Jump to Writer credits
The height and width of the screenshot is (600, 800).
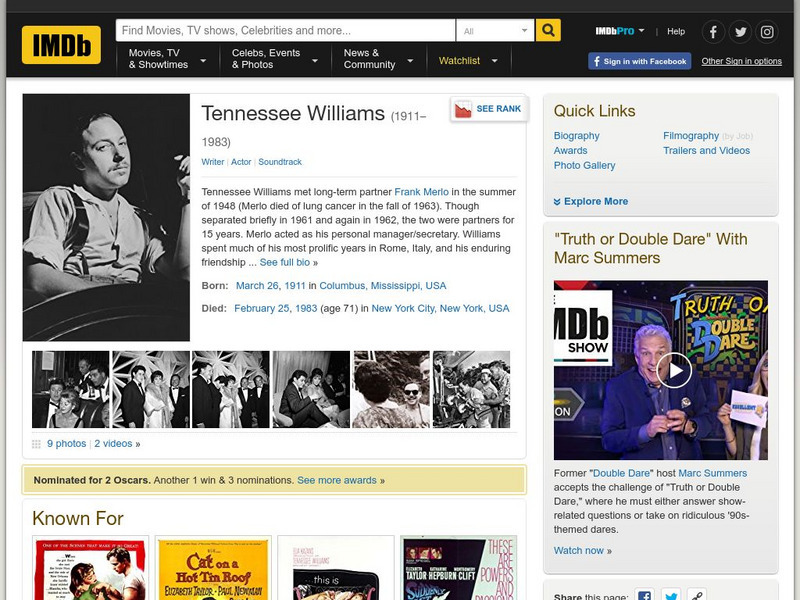coord(212,162)
